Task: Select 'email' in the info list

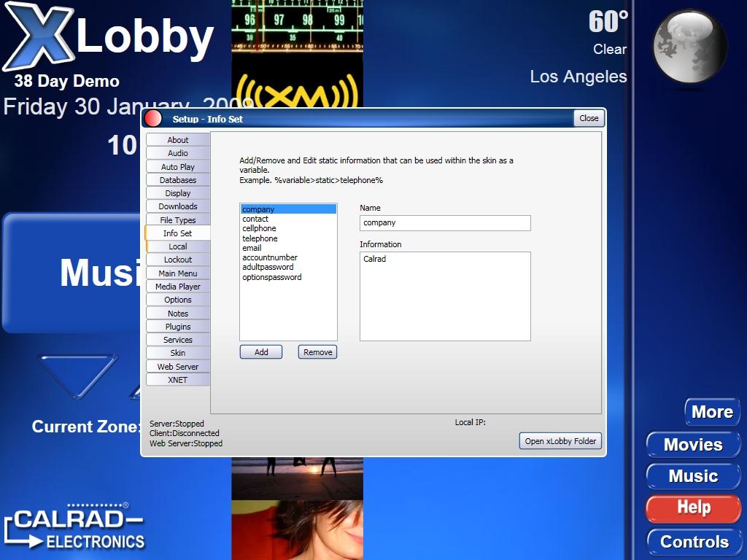Action: click(x=288, y=248)
